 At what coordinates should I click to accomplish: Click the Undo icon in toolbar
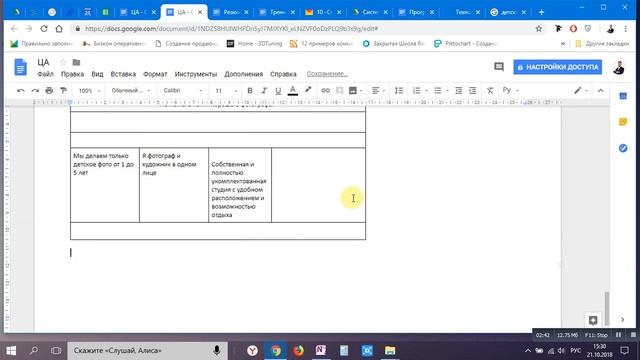click(x=21, y=91)
